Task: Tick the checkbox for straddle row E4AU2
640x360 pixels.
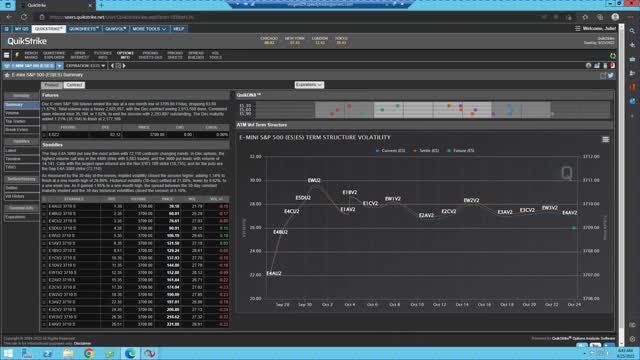Action: [x=44, y=207]
